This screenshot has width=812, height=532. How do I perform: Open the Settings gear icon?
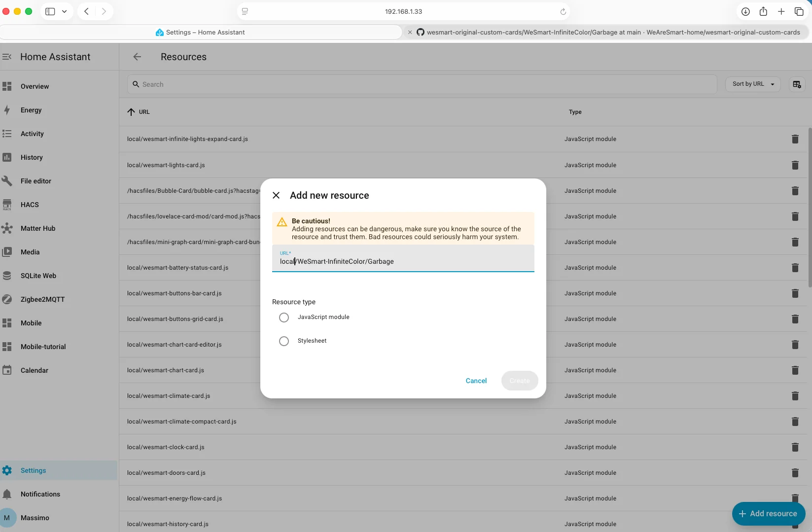point(7,470)
